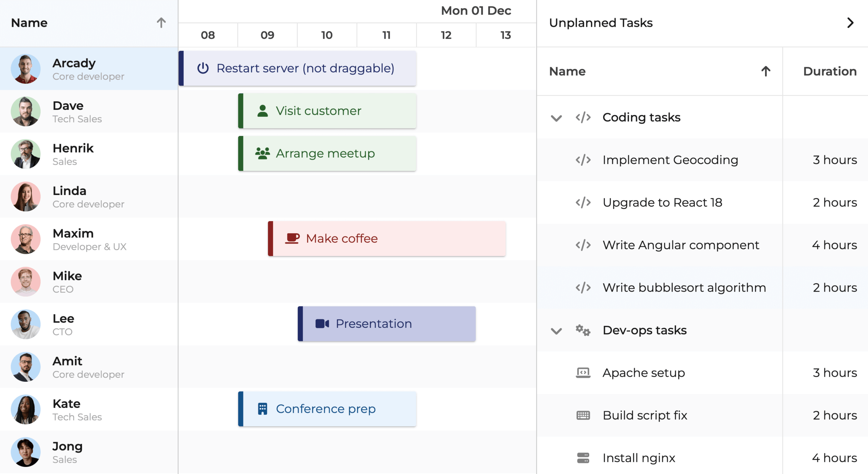
Task: Click the coffee cup icon on Make coffee
Action: tap(292, 238)
